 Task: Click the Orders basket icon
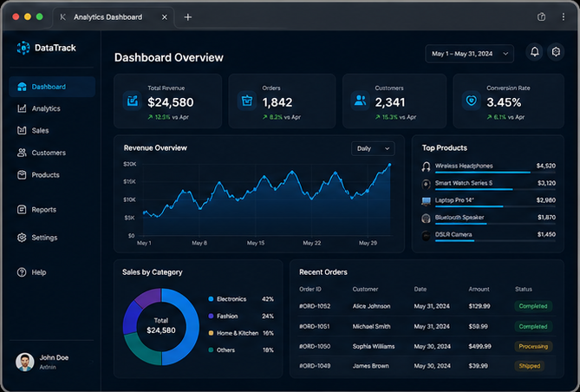(247, 101)
